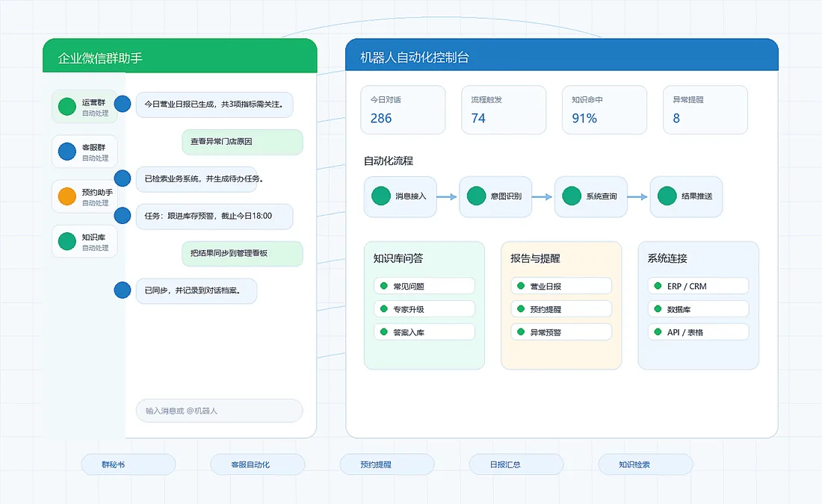Screen dimensions: 822x504
Task: Click the green dot next to 常见问题
Action: click(x=384, y=285)
